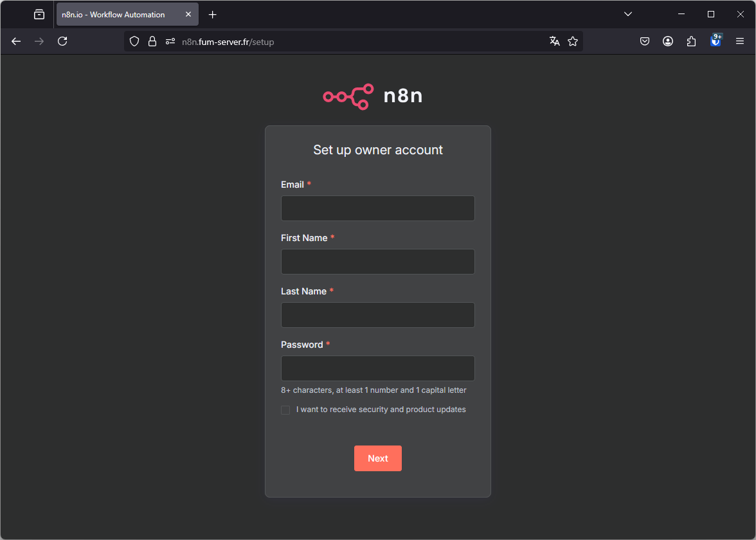The width and height of the screenshot is (756, 540).
Task: Show tracking protection shield info
Action: click(x=134, y=41)
